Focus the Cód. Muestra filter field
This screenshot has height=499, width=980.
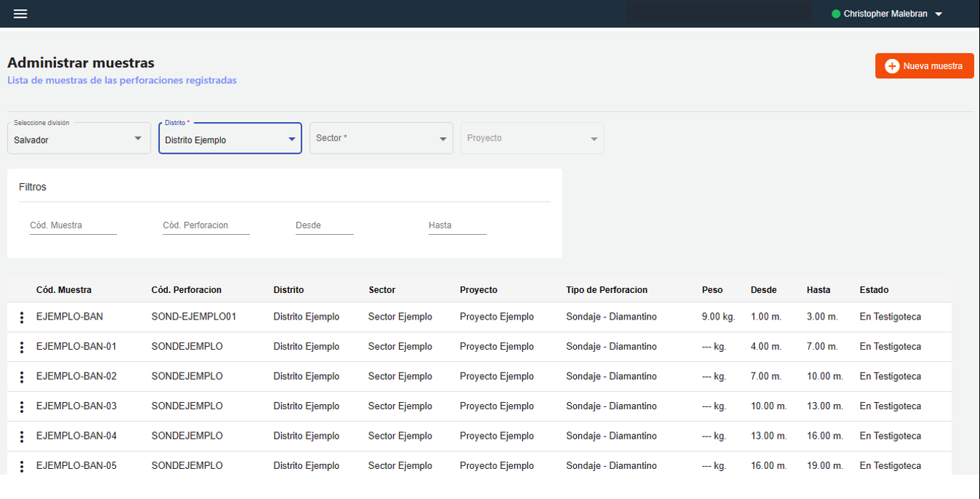point(72,225)
